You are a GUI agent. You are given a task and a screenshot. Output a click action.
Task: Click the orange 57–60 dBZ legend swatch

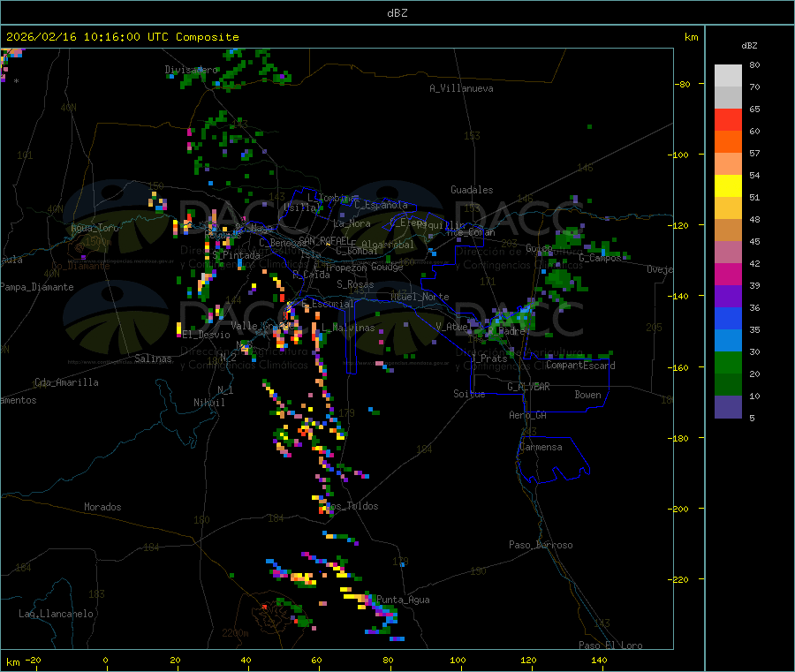click(x=728, y=142)
